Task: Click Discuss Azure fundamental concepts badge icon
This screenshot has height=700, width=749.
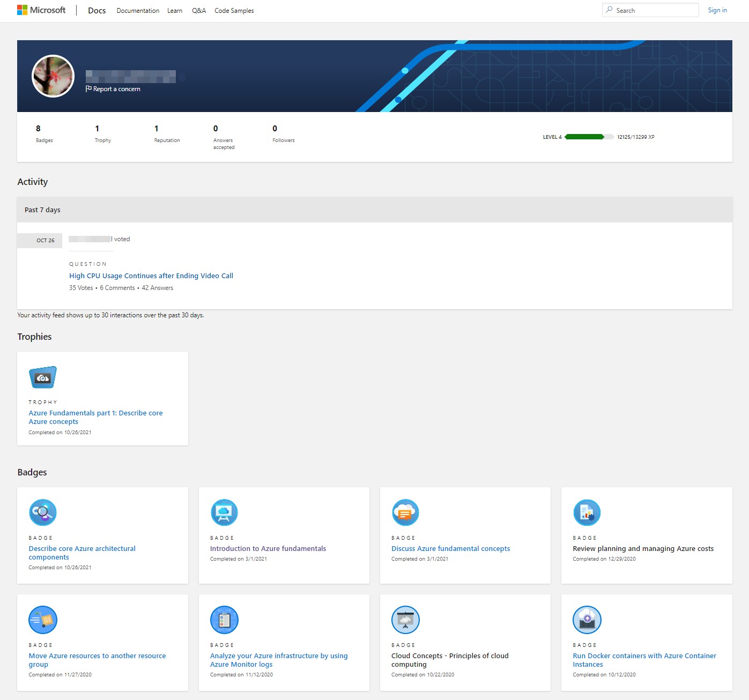Action: tap(405, 512)
